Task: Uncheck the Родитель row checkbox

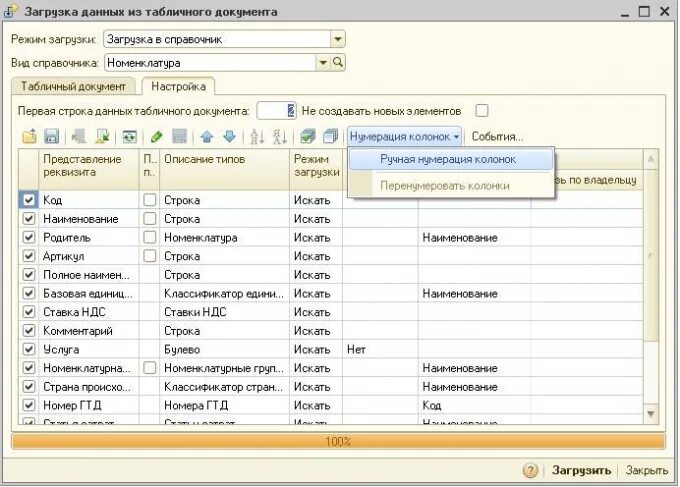Action: tap(29, 237)
